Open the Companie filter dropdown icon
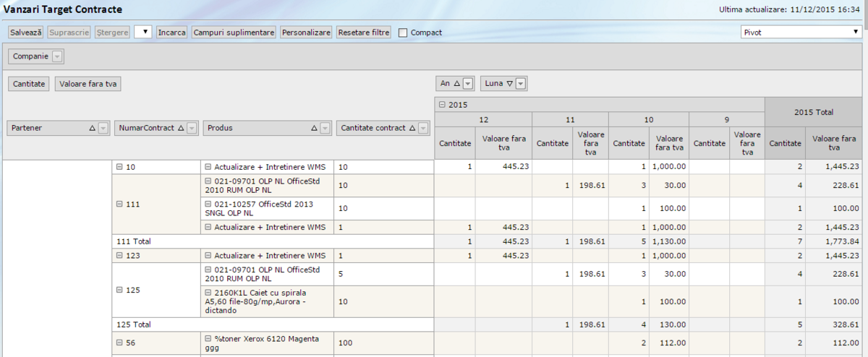This screenshot has height=357, width=868. point(58,56)
